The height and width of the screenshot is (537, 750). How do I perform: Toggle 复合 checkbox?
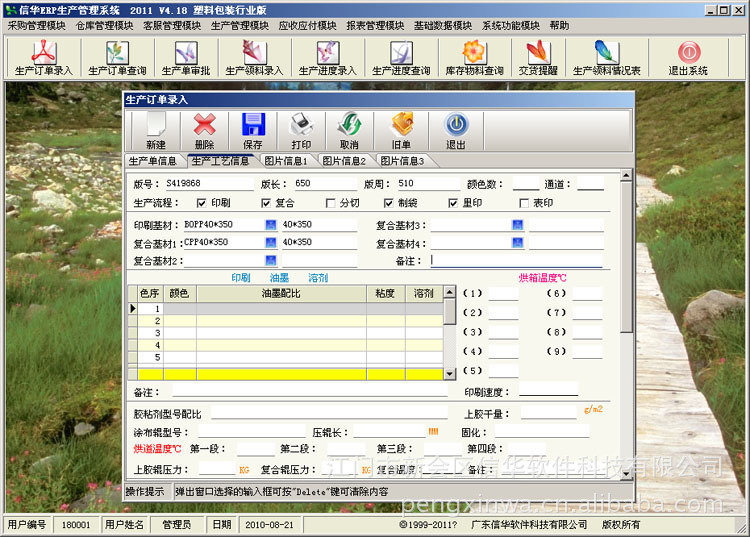(266, 203)
